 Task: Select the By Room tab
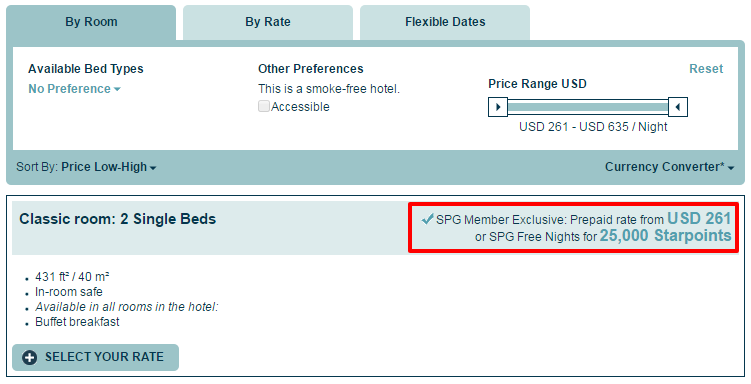91,22
